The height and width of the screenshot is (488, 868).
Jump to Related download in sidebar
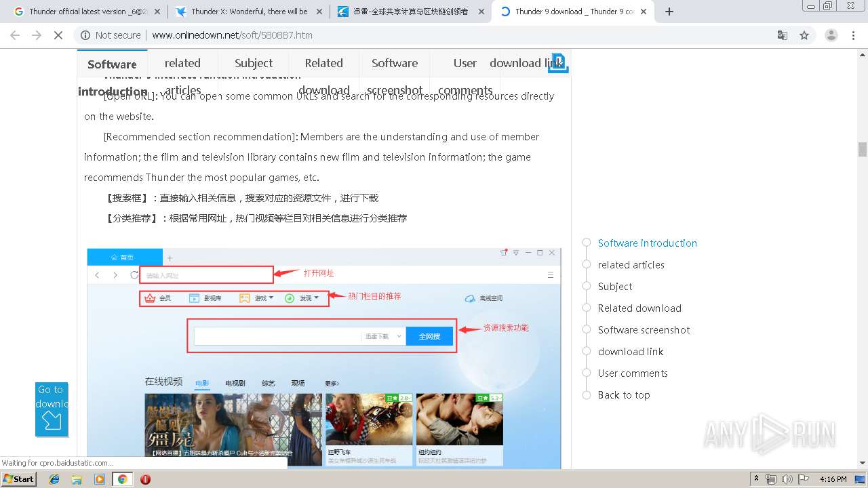click(639, 308)
